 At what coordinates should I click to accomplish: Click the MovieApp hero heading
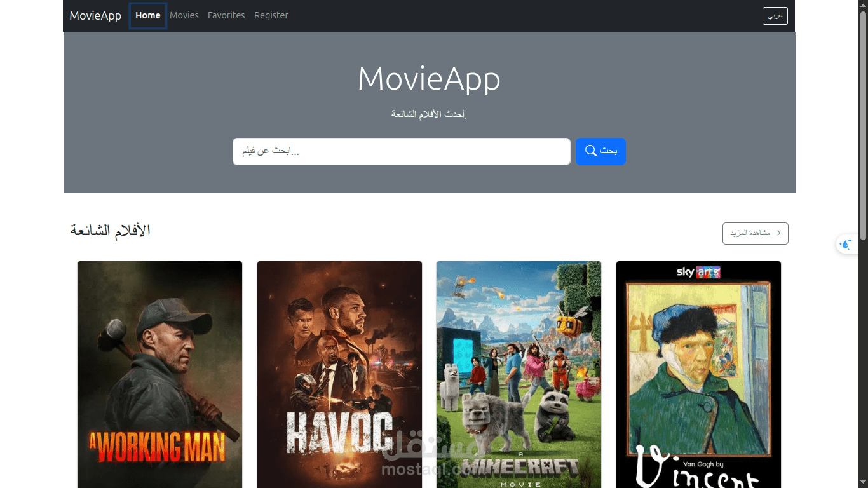429,79
